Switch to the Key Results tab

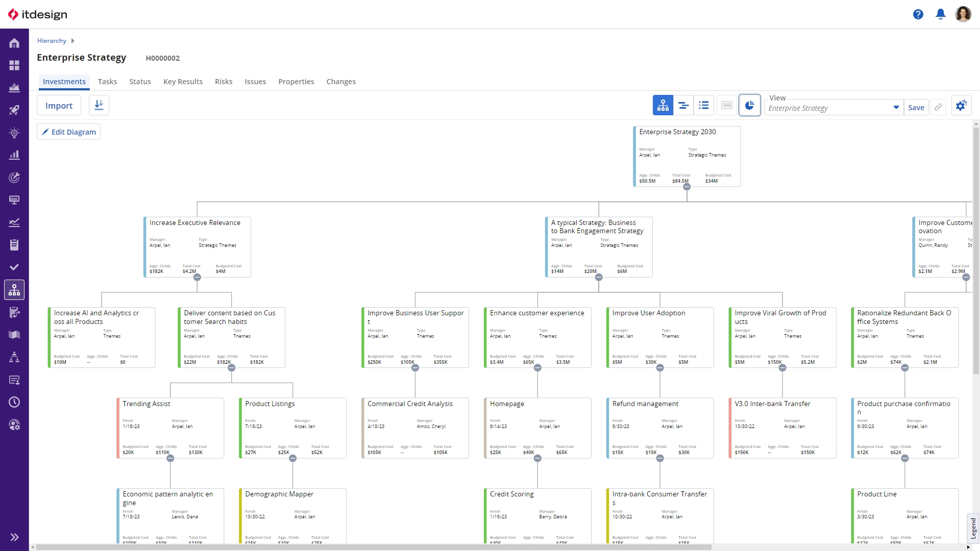click(183, 82)
